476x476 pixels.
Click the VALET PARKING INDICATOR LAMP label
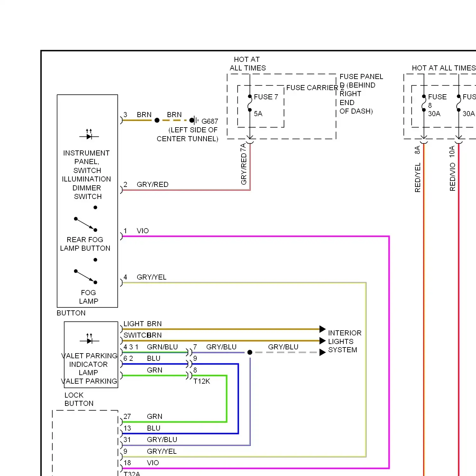(89, 364)
